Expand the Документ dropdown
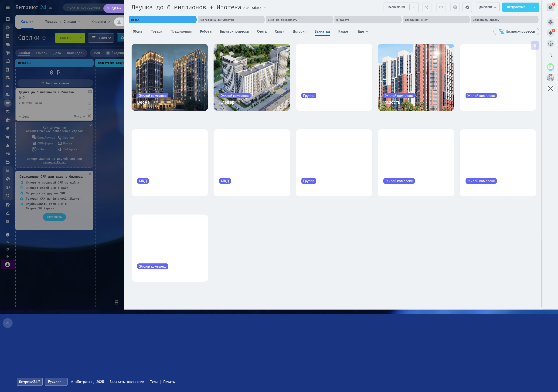The image size is (558, 392). (x=487, y=7)
